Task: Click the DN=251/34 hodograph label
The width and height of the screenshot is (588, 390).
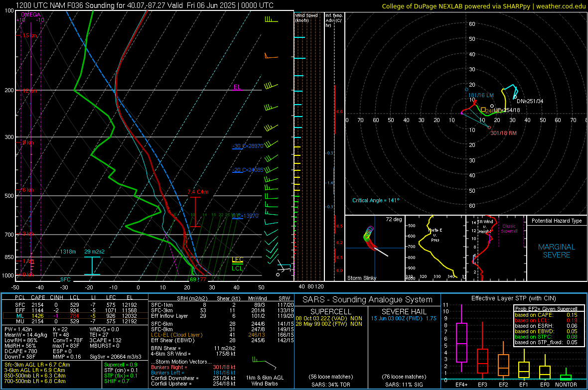Action: point(530,101)
